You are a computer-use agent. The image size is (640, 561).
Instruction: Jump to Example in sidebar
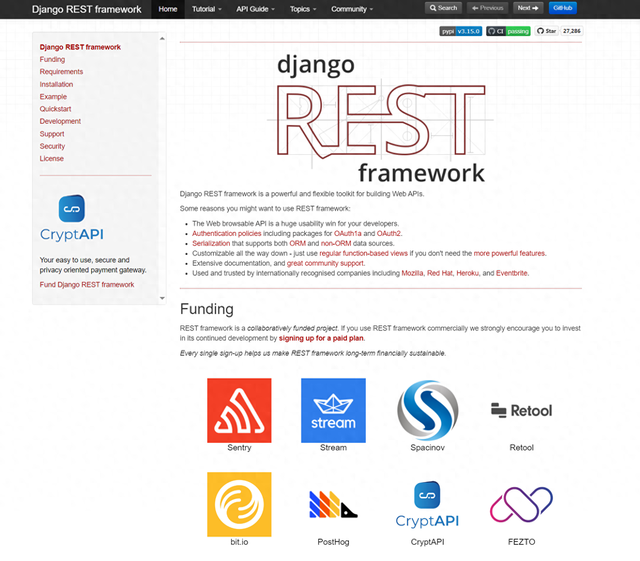[x=53, y=96]
